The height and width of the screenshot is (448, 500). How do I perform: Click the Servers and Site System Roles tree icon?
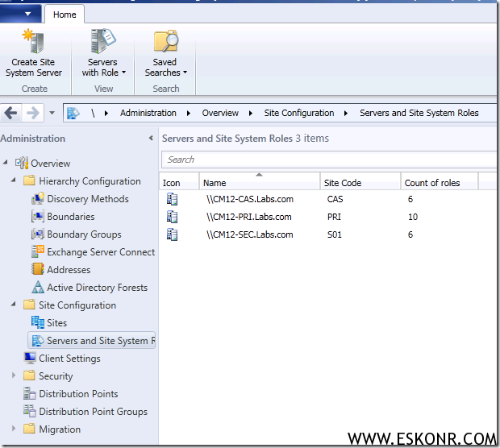(38, 341)
